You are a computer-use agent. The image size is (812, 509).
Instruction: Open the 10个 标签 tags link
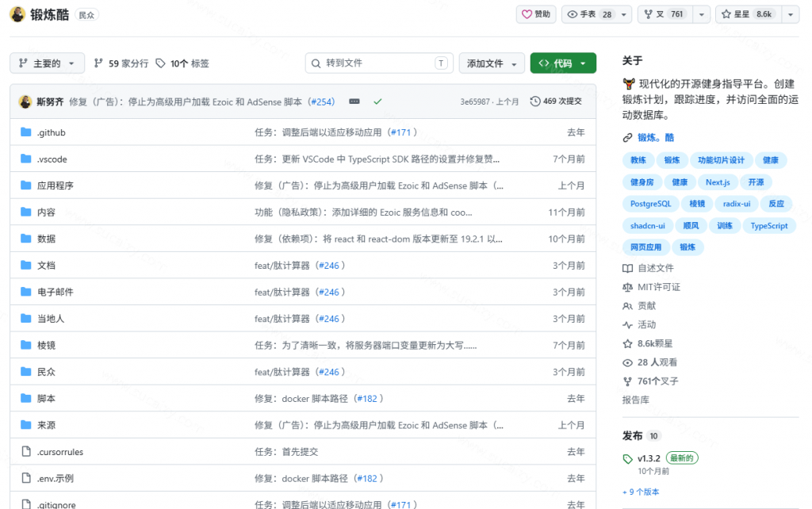click(x=182, y=63)
